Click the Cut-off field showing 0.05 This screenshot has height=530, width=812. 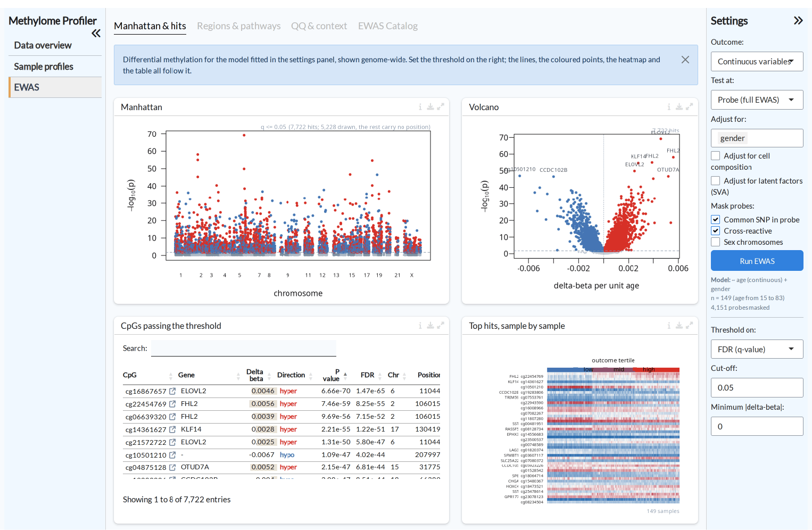click(x=757, y=388)
